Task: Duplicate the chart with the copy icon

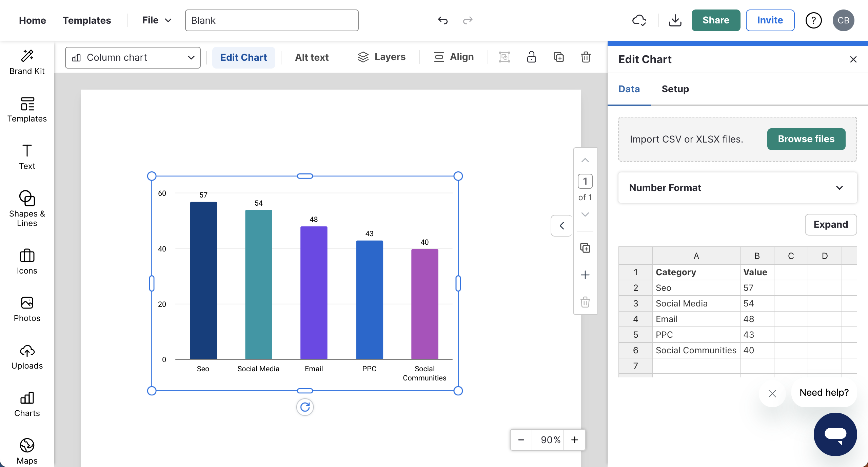Action: 558,57
